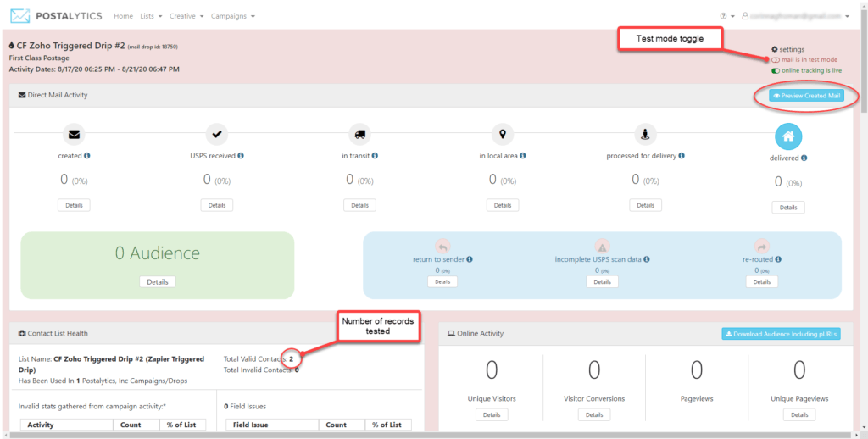
Task: Click info icon beside return to sender
Action: (x=470, y=259)
